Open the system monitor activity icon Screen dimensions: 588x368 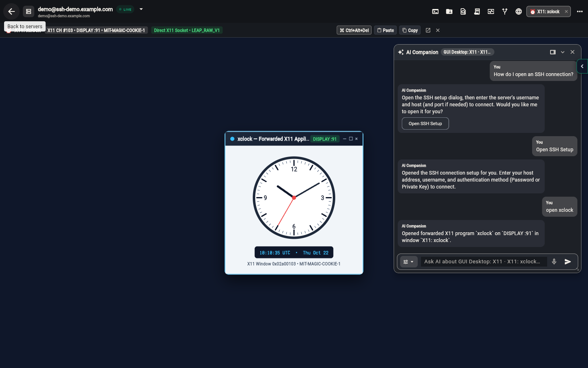pyautogui.click(x=491, y=11)
